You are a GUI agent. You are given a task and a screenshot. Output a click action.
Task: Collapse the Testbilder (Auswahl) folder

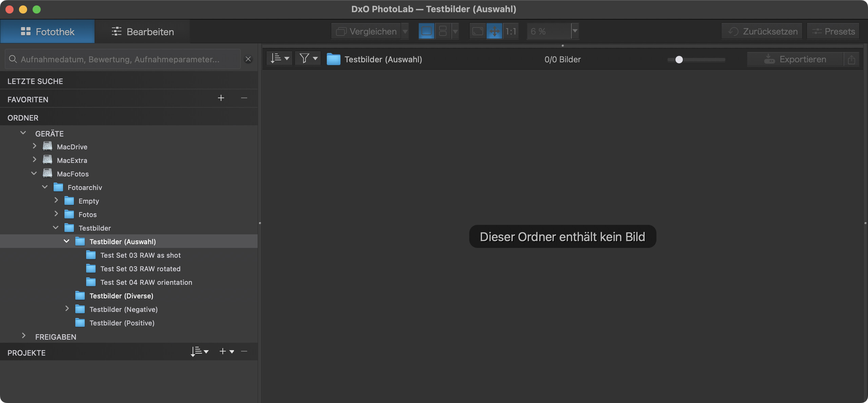66,241
